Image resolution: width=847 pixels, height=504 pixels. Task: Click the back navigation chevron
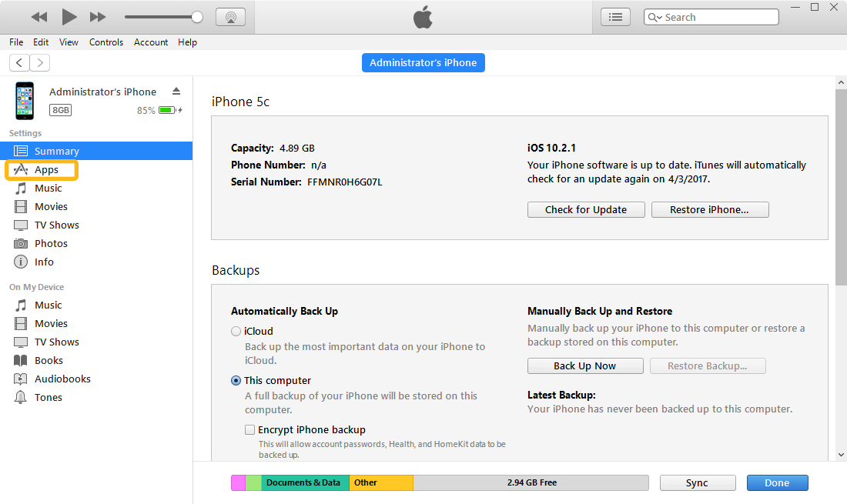click(19, 63)
